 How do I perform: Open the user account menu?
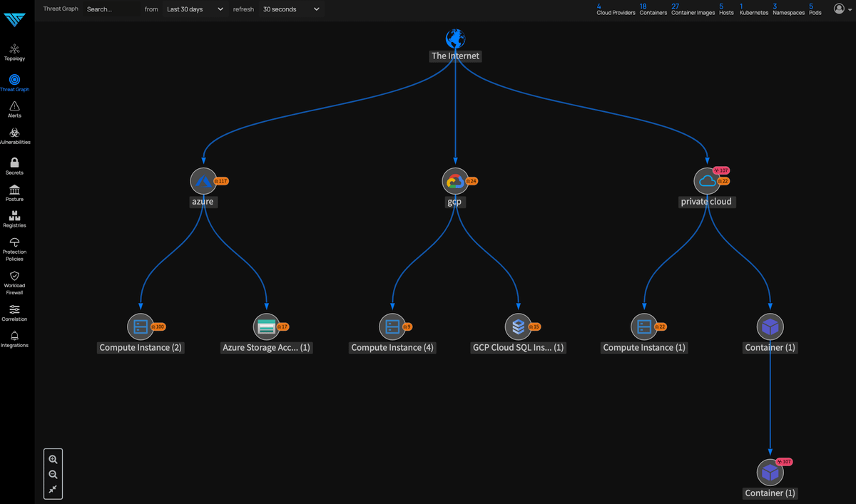click(x=842, y=9)
